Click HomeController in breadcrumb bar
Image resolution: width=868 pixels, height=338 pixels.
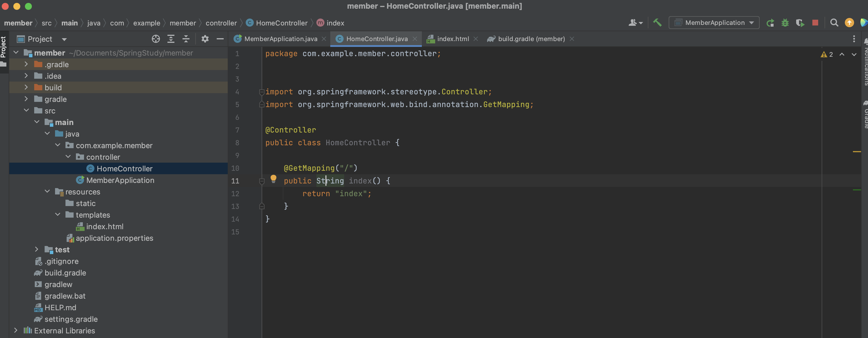pyautogui.click(x=281, y=23)
